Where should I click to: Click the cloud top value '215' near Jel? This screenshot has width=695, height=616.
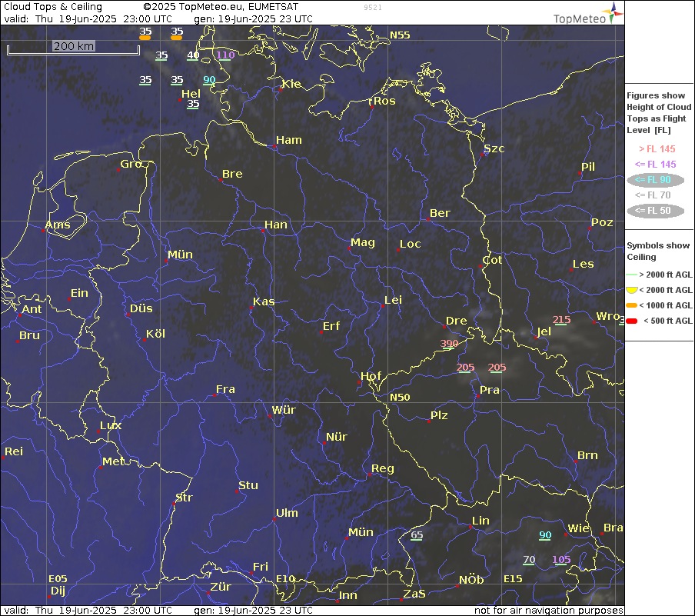561,320
